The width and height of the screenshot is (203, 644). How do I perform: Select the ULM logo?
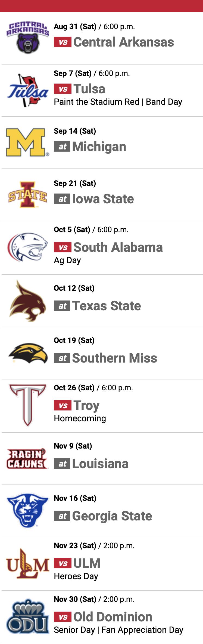click(x=27, y=563)
